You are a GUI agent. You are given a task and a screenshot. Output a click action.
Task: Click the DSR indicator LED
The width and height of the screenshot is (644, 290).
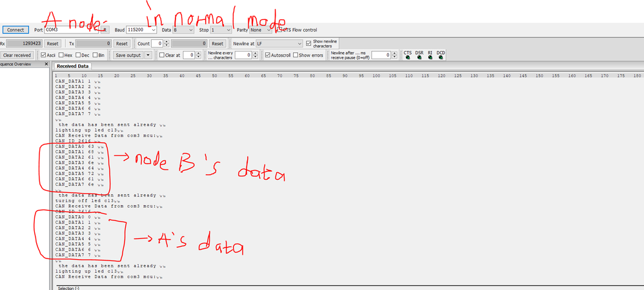[419, 57]
